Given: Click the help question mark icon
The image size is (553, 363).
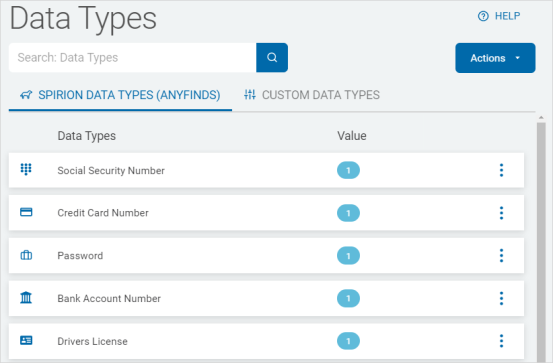Looking at the screenshot, I should point(483,16).
